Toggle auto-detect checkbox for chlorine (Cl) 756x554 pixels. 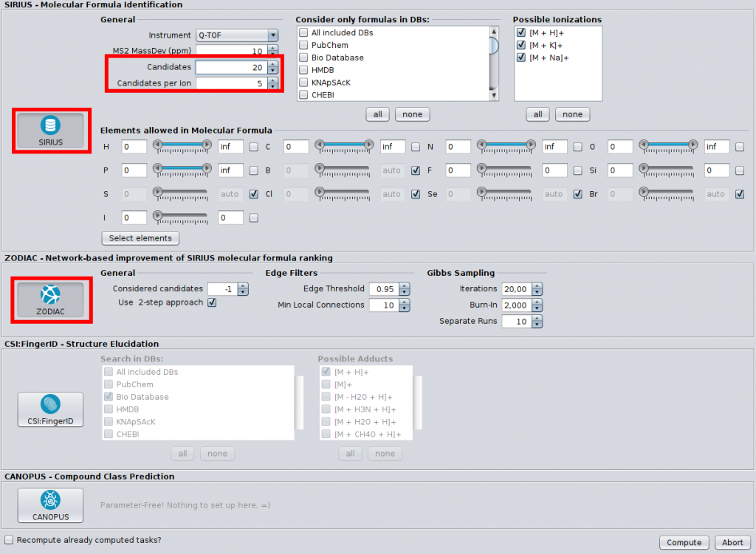[416, 194]
